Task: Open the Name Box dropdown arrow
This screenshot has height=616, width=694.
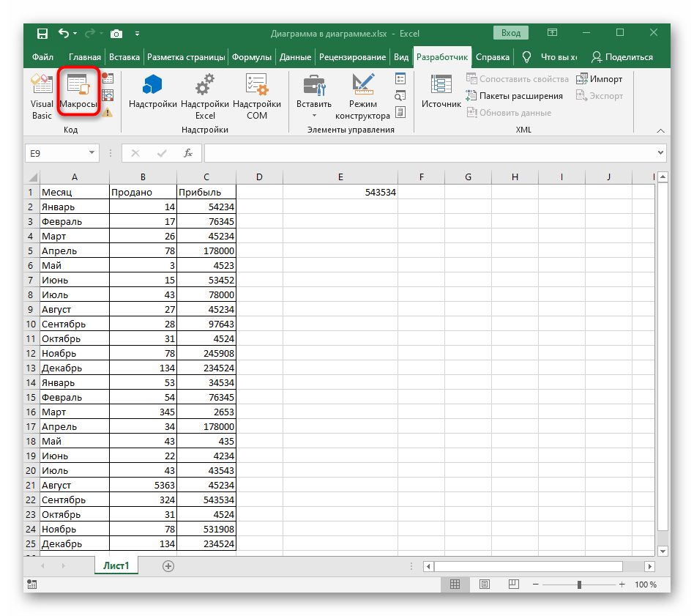Action: tap(92, 153)
